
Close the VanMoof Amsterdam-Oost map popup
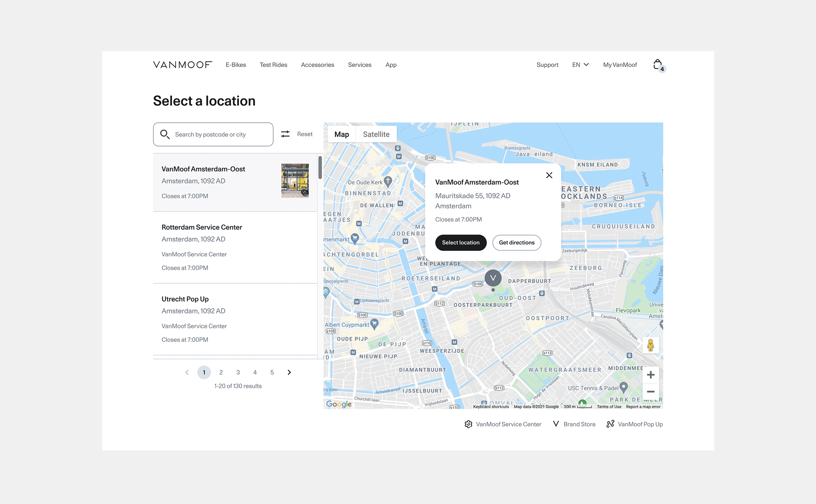[x=549, y=175]
